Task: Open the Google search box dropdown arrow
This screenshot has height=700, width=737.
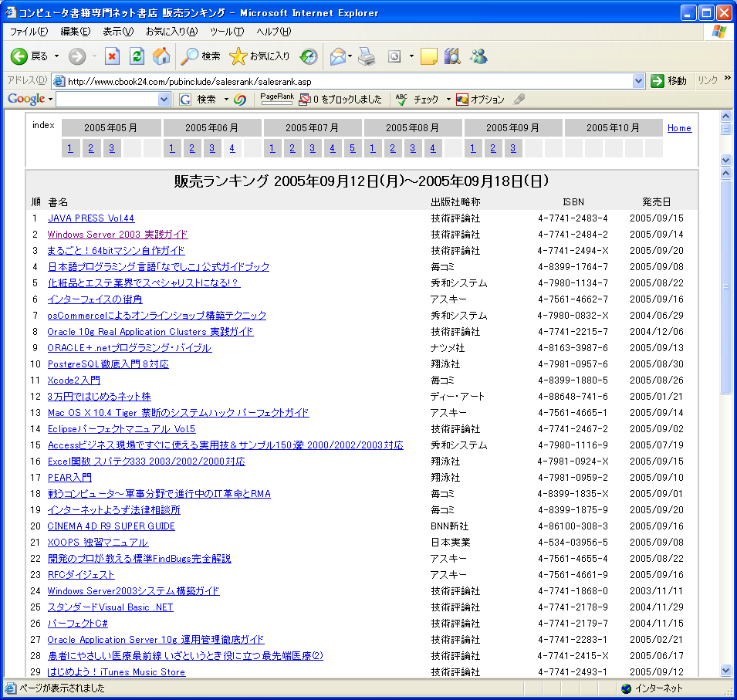Action: pyautogui.click(x=164, y=100)
